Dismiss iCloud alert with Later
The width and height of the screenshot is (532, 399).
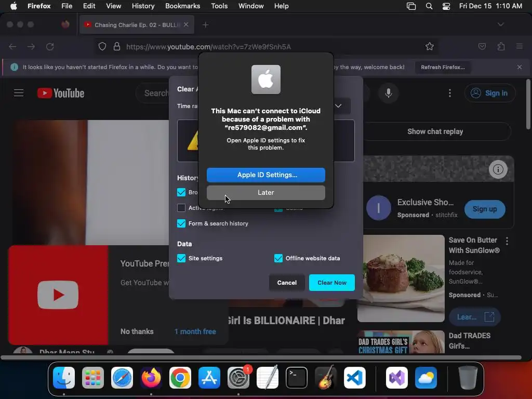[266, 193]
